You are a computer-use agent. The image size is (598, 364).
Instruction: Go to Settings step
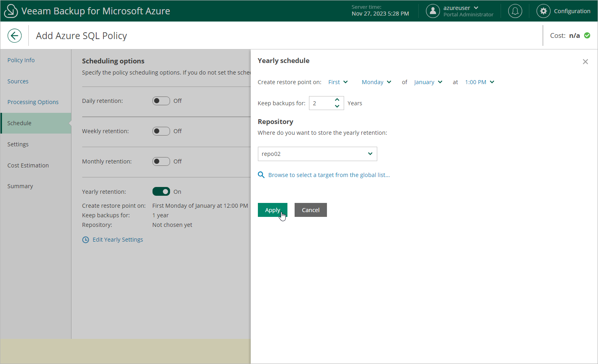18,144
